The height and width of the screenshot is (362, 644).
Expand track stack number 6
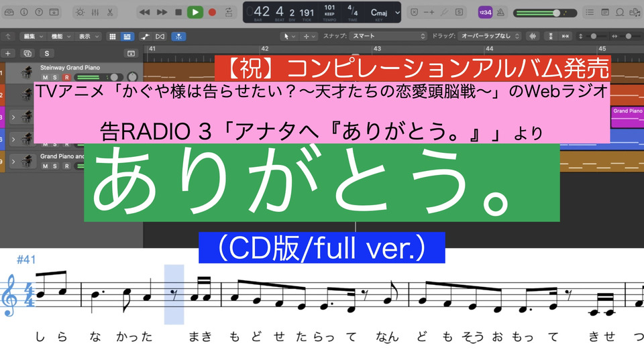[13, 139]
